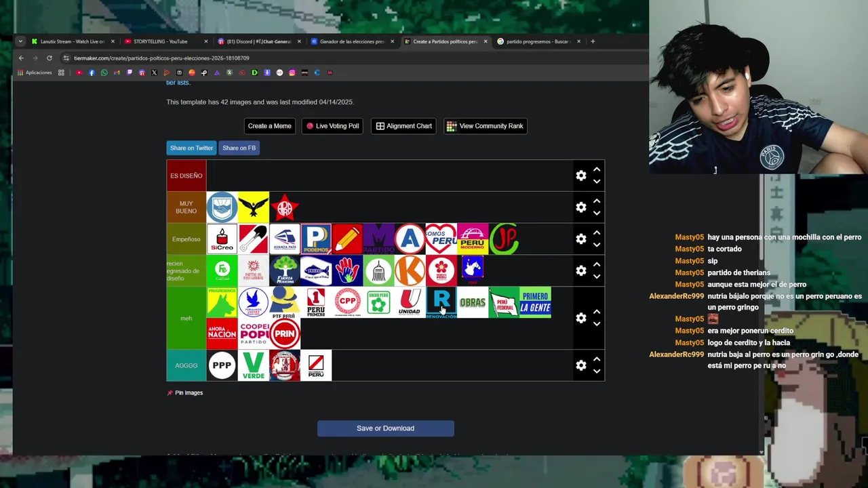Image resolution: width=868 pixels, height=488 pixels.
Task: Click the Pin Images link
Action: coord(185,392)
